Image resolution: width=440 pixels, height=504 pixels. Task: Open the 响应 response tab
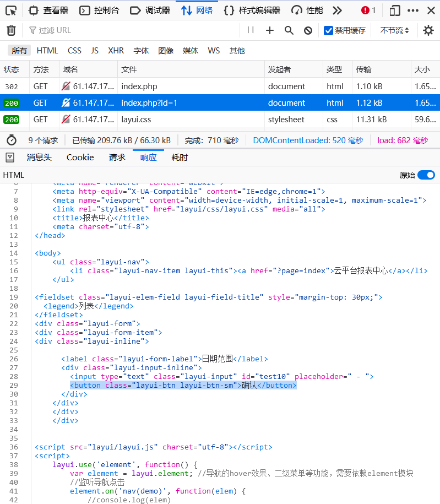coord(148,158)
